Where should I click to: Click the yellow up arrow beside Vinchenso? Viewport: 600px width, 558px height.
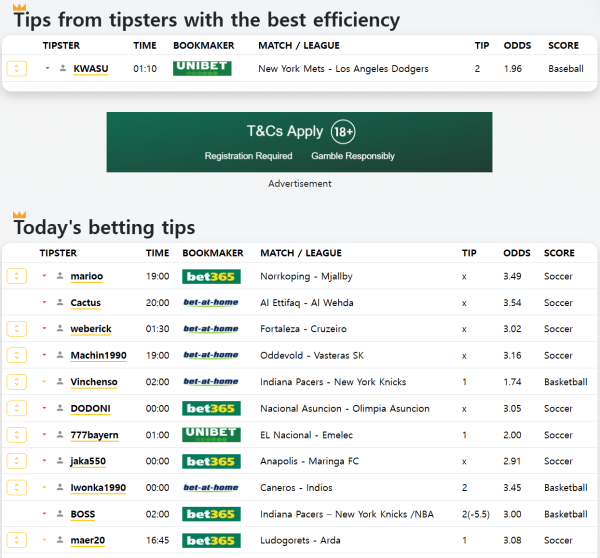pyautogui.click(x=45, y=382)
